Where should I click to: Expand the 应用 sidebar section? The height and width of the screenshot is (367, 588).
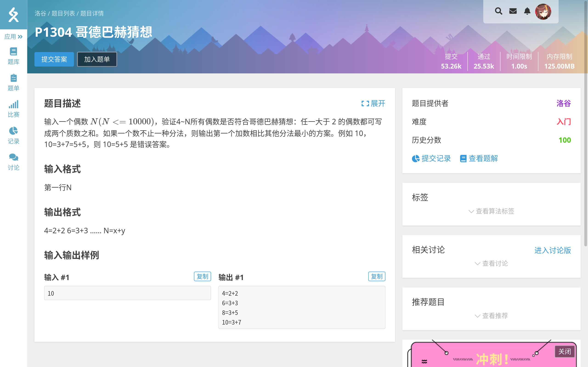[13, 36]
